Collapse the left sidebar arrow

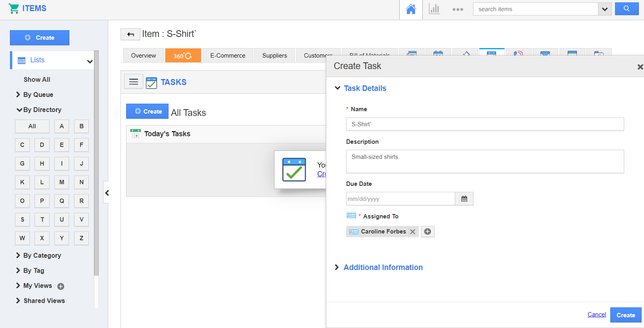click(106, 193)
